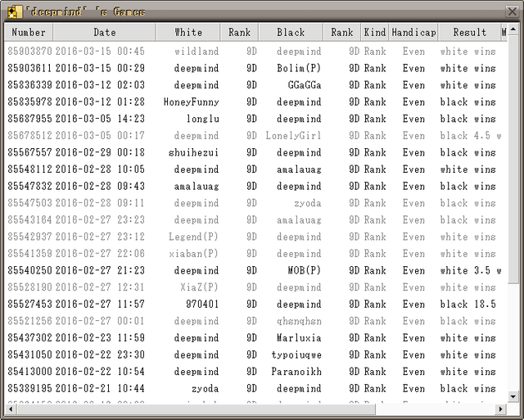Image resolution: width=524 pixels, height=420 pixels.
Task: Click date 2016-03-15 00:29
Action: point(100,68)
